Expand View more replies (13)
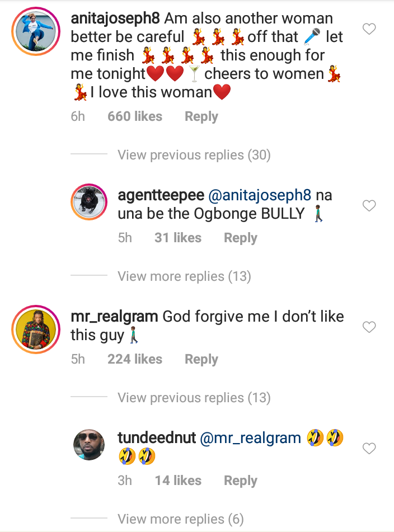 click(x=184, y=276)
